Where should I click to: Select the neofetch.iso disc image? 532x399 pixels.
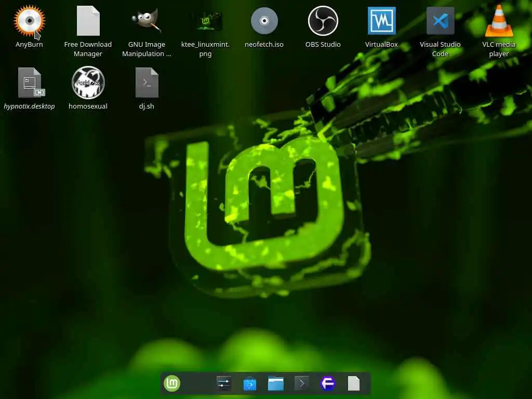(x=264, y=21)
